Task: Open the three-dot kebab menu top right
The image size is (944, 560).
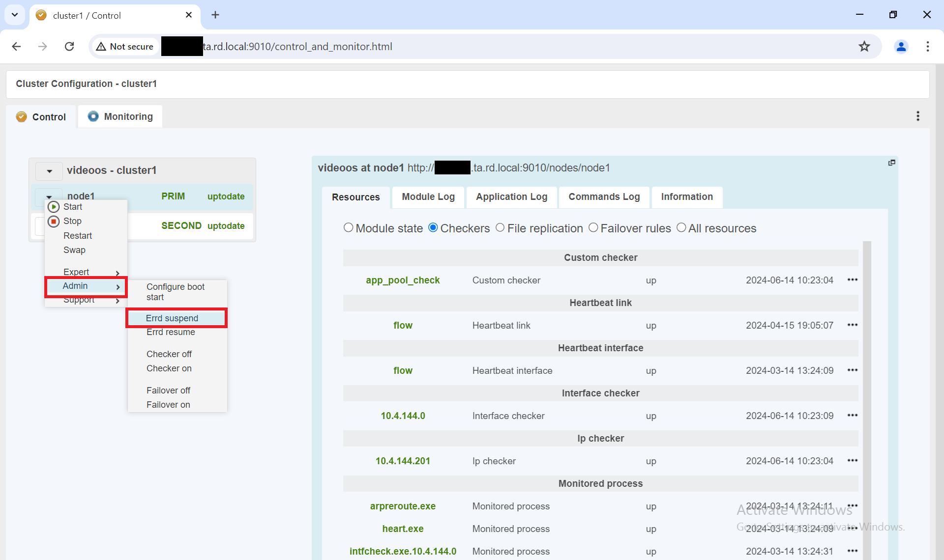Action: pyautogui.click(x=917, y=116)
